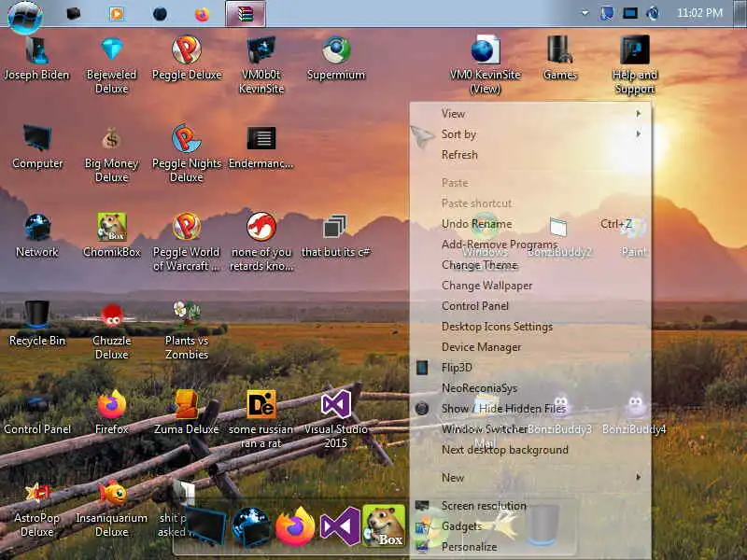This screenshot has height=560, width=747.
Task: Choose Personalize from the context menu
Action: [530, 547]
